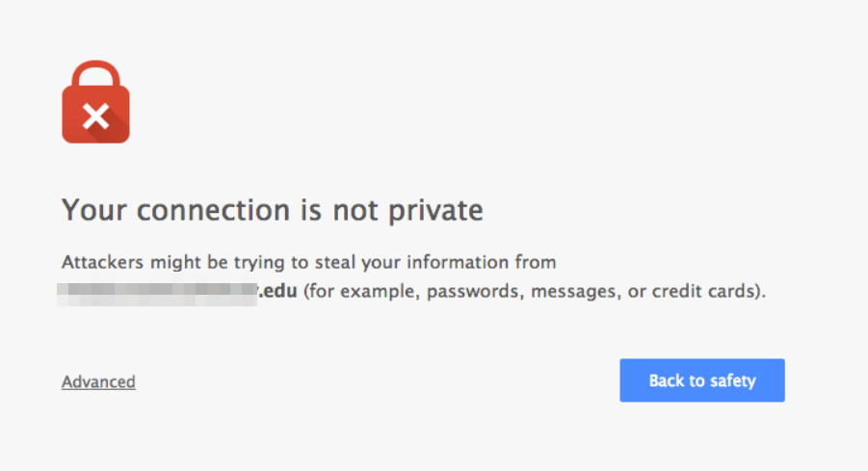Click the words 'credit cards' in the warning
This screenshot has width=868, height=471.
click(703, 291)
